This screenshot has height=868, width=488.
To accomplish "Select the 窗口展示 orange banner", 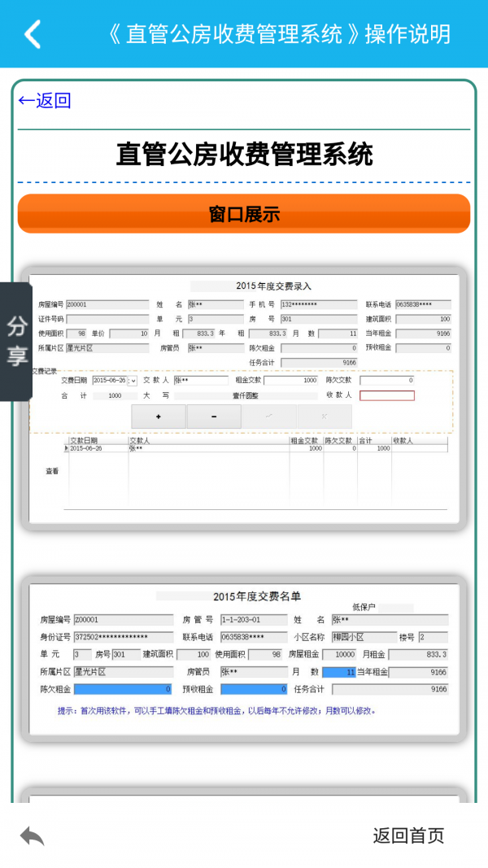I will [x=244, y=213].
